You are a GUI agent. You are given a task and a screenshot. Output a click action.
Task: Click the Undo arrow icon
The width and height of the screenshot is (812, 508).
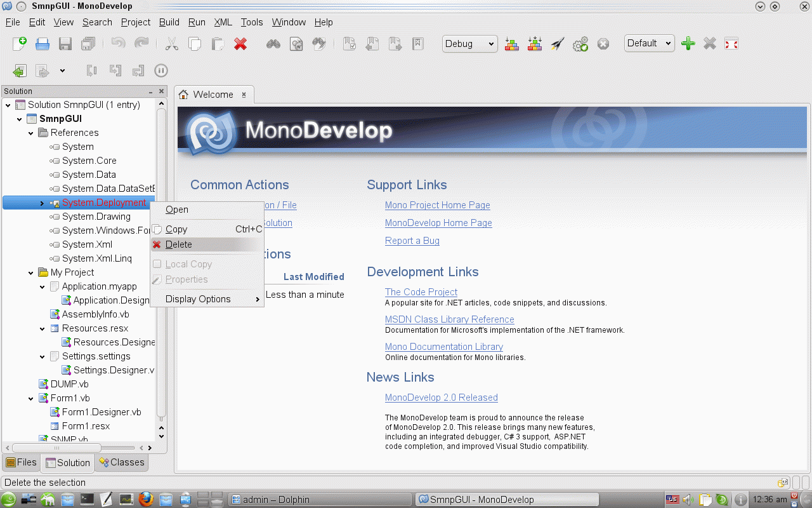[119, 44]
